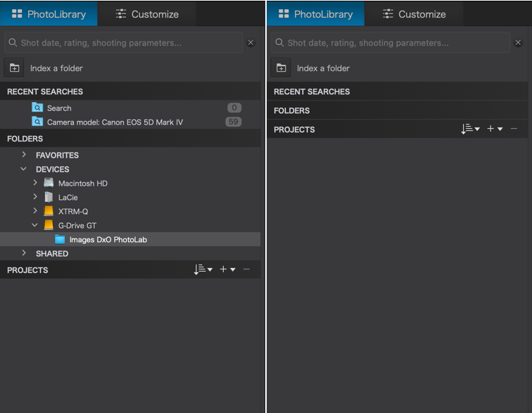532x413 pixels.
Task: Collapse the DEVICES section
Action: [x=23, y=169]
